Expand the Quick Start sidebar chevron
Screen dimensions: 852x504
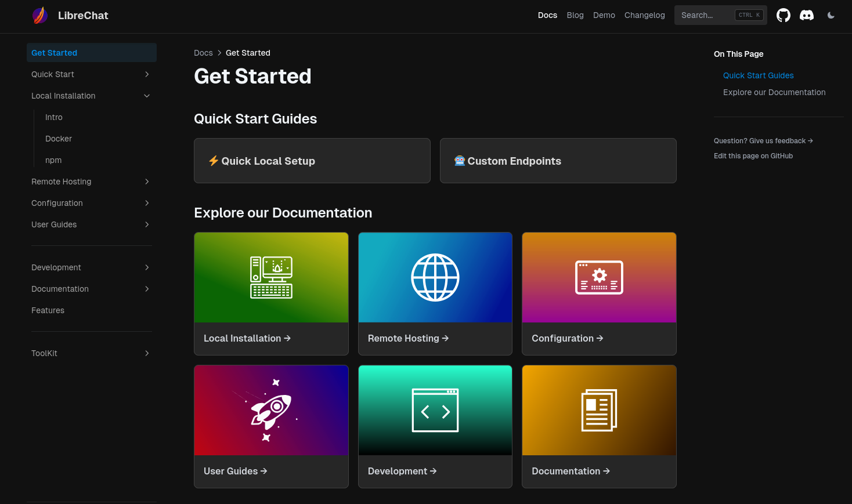(x=147, y=74)
